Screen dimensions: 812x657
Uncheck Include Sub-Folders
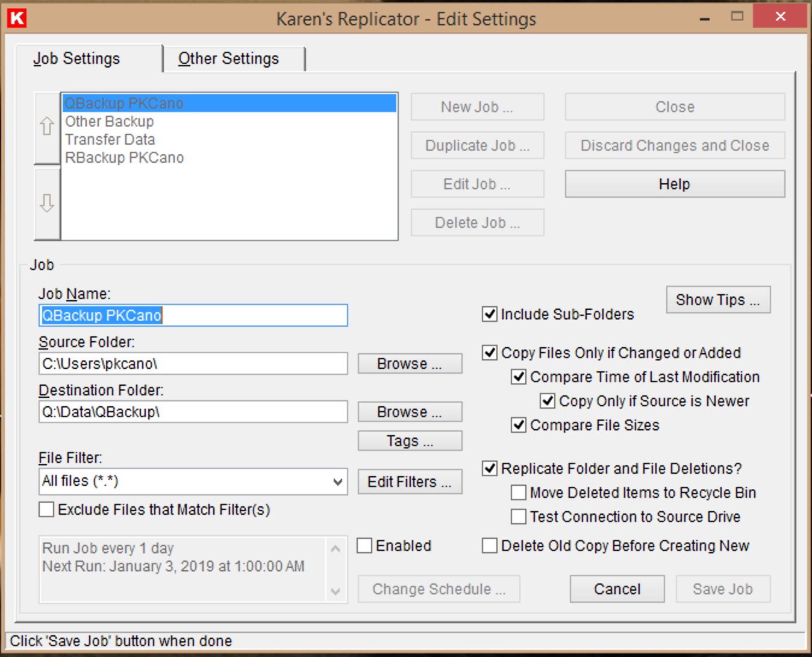(x=490, y=314)
